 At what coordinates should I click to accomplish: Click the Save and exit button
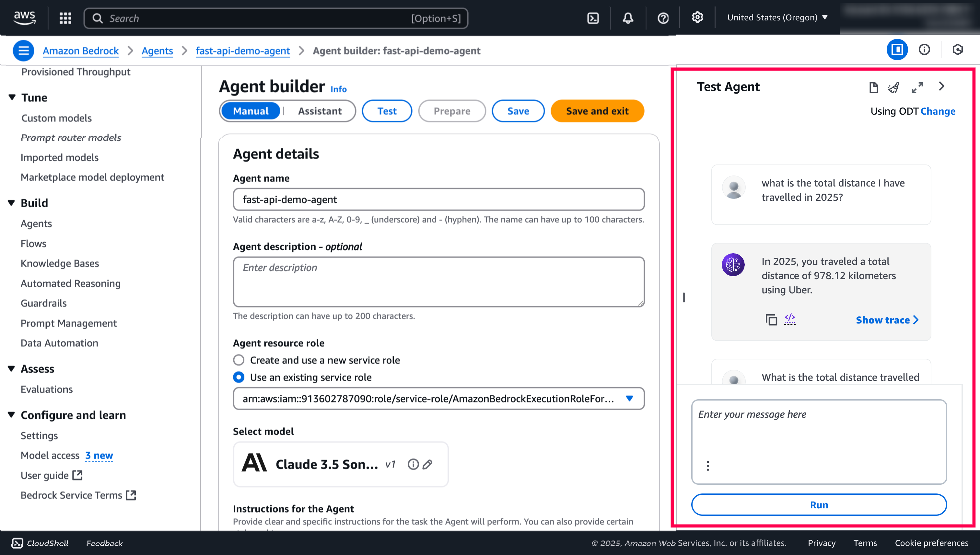[597, 111]
